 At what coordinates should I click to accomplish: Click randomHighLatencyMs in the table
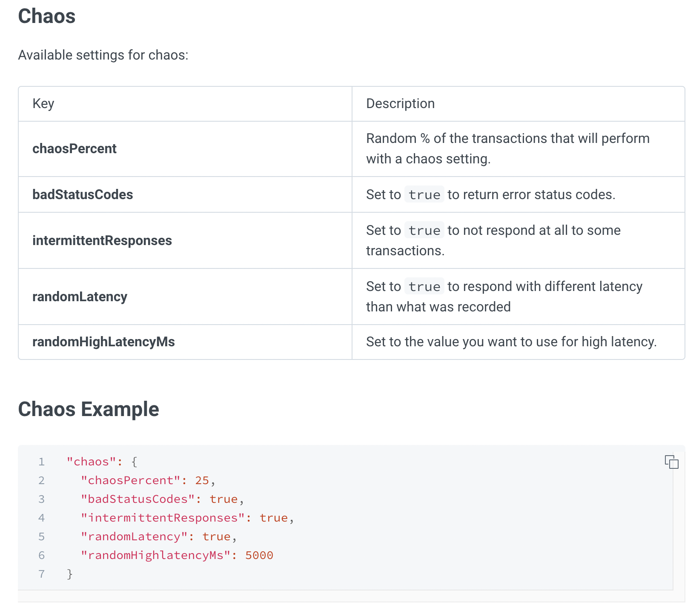tap(103, 342)
